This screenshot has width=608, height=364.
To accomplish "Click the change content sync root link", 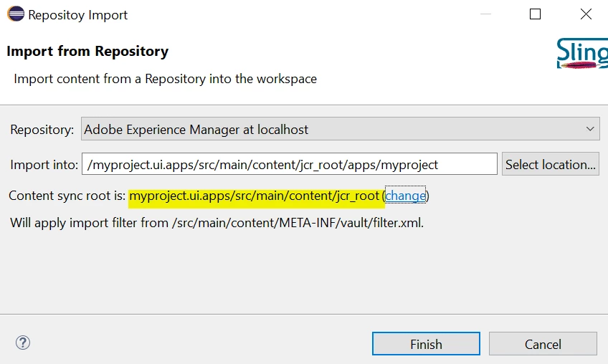I will tap(405, 196).
